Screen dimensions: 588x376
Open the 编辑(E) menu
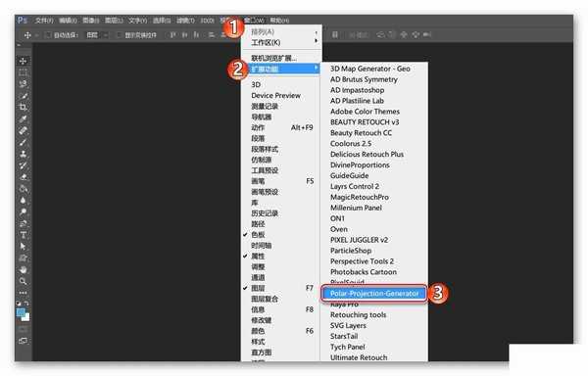point(68,21)
